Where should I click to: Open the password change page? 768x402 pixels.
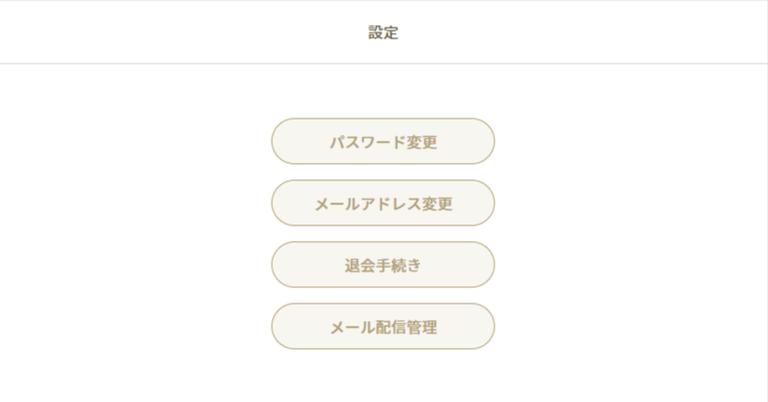[x=383, y=142]
